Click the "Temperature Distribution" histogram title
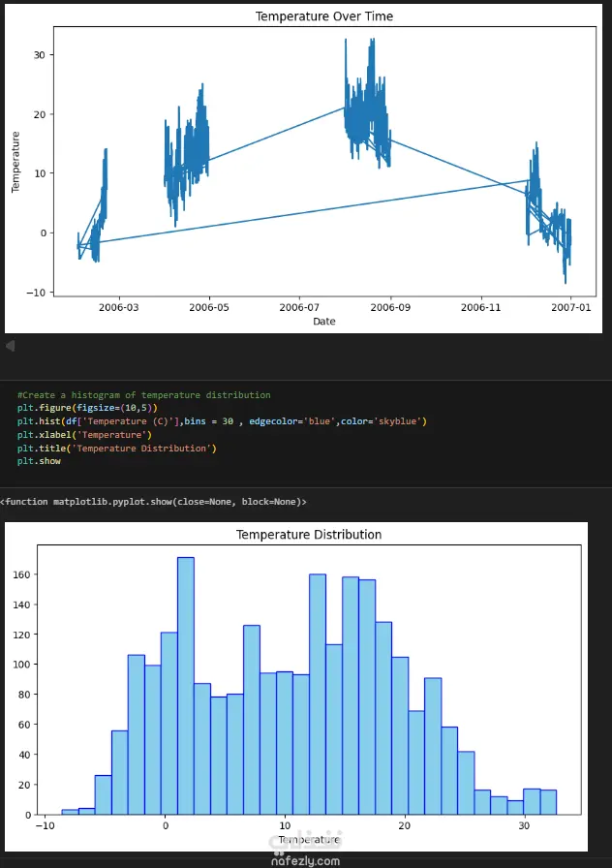 (x=309, y=535)
